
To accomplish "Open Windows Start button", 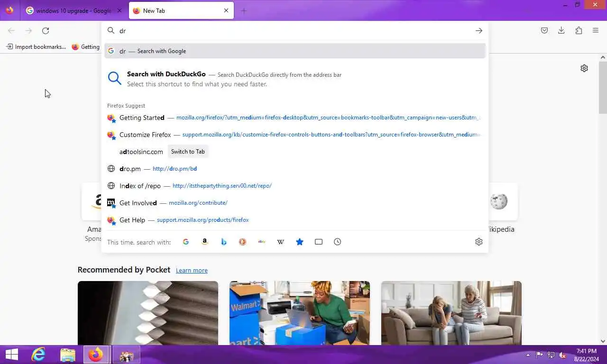I will coord(11,355).
